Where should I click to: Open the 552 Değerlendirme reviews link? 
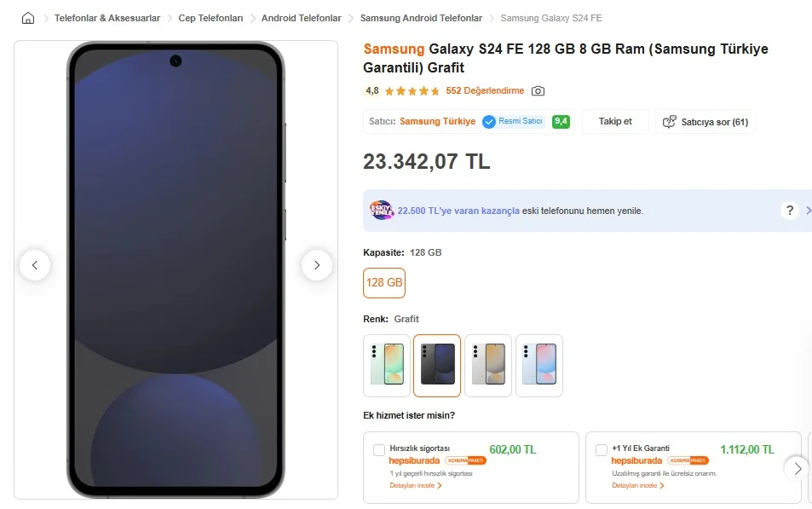click(485, 91)
